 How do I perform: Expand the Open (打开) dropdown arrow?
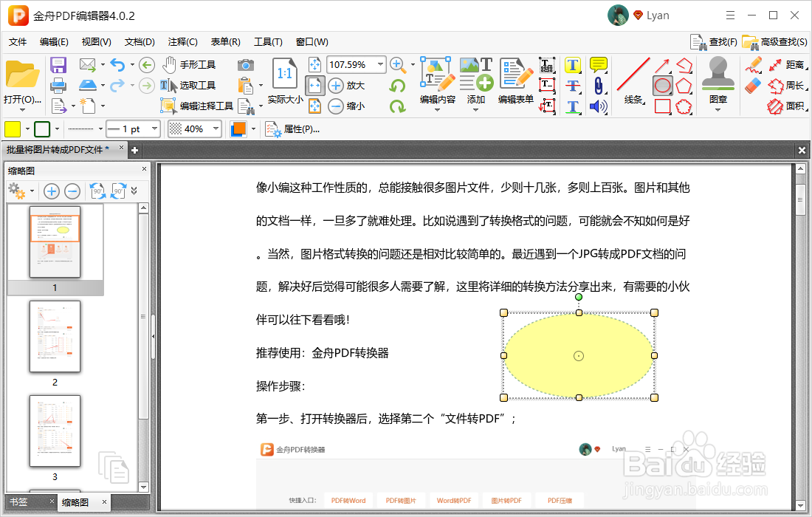coord(22,110)
